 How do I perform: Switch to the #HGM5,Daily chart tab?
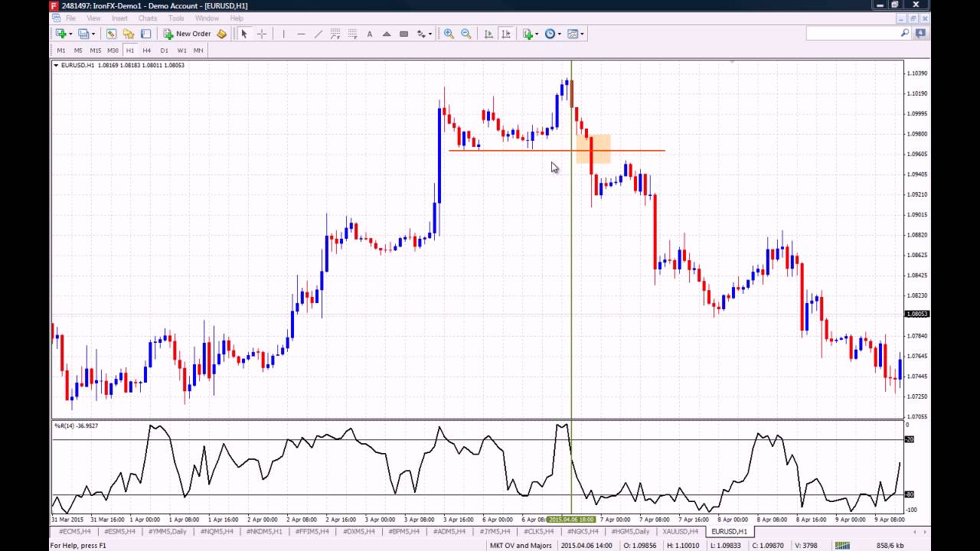630,531
